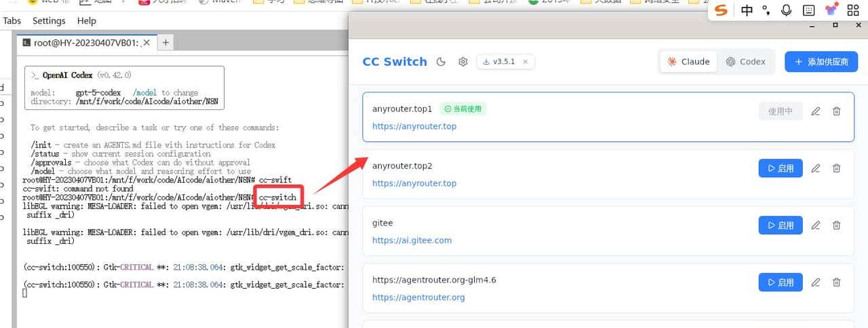Select the gitee provider name
The width and height of the screenshot is (868, 328).
tap(382, 223)
